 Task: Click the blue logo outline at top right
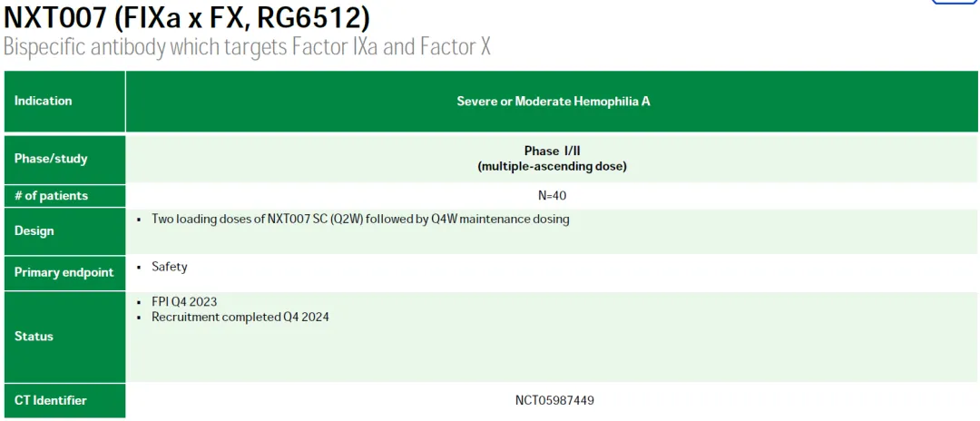955,3
